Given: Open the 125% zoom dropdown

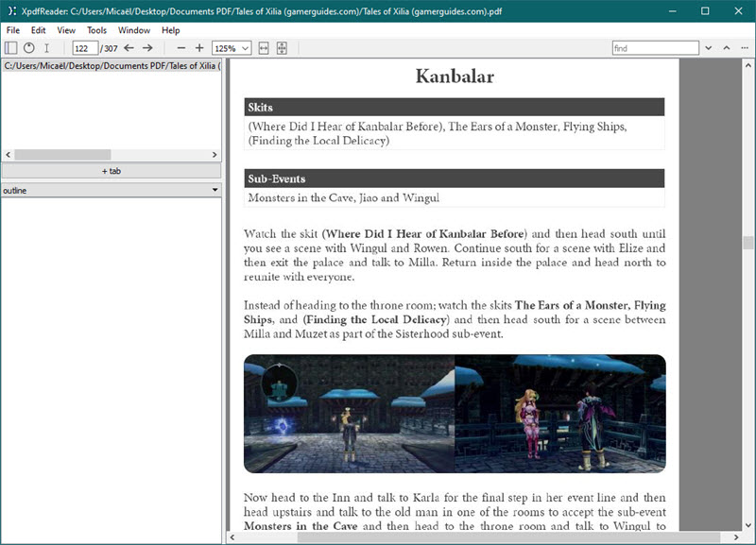Looking at the screenshot, I should (x=232, y=47).
